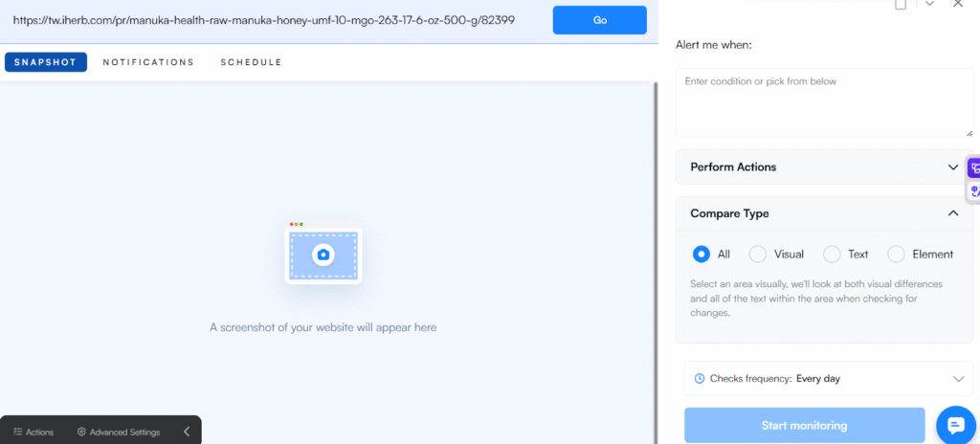Close the monitor settings panel
Image resolution: width=980 pixels, height=444 pixels.
958,5
